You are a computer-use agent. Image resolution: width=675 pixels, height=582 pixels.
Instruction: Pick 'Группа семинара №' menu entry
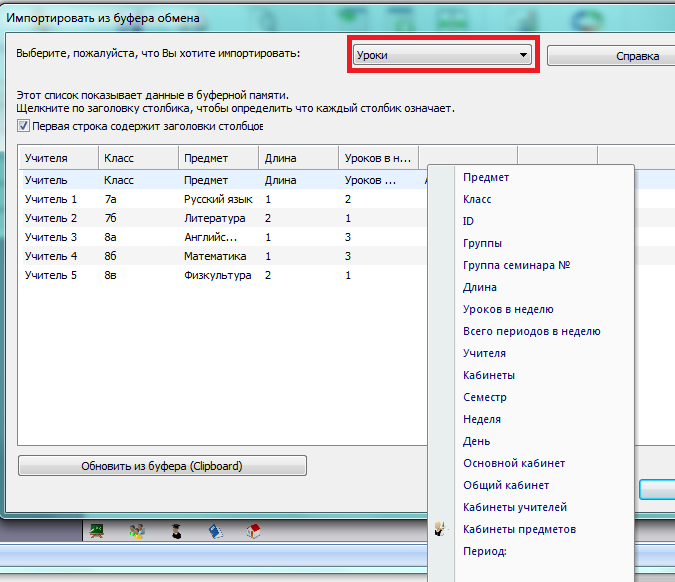tap(516, 265)
